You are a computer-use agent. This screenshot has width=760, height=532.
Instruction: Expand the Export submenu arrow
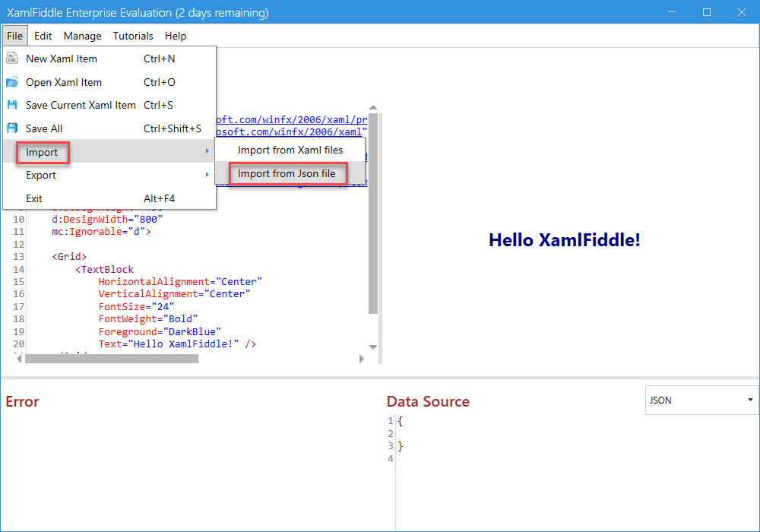pyautogui.click(x=207, y=175)
